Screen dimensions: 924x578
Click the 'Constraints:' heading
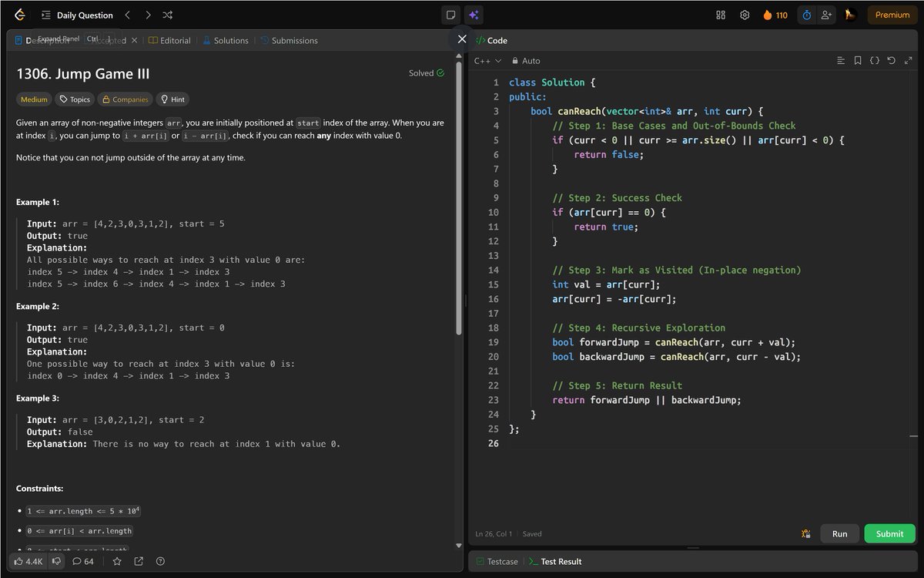(40, 489)
